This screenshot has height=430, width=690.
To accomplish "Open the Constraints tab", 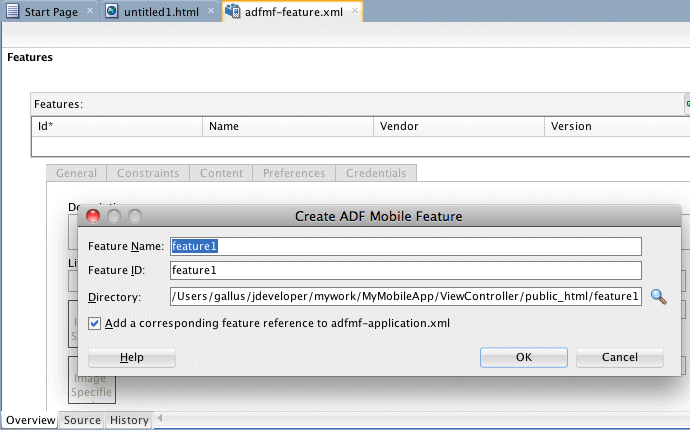I will coord(148,173).
